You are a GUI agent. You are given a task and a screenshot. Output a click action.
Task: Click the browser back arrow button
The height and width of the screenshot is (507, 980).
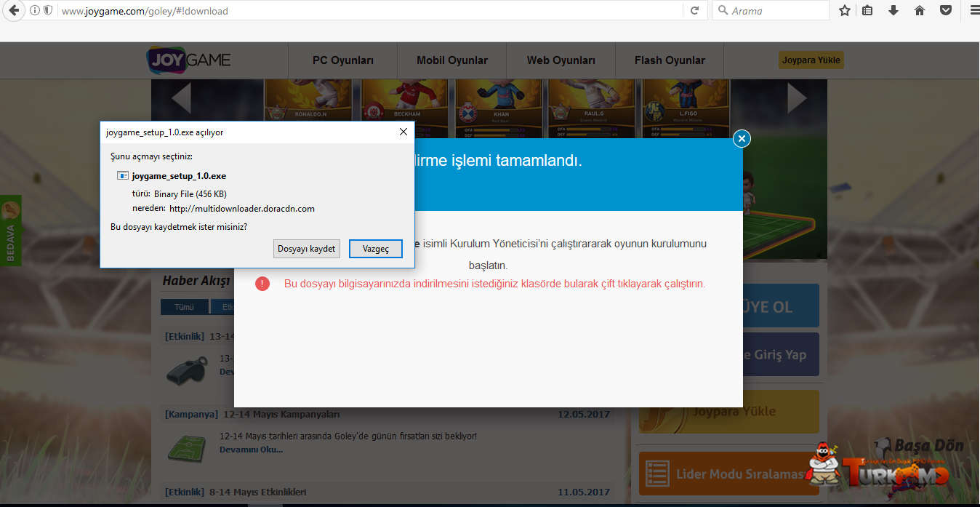pos(12,10)
